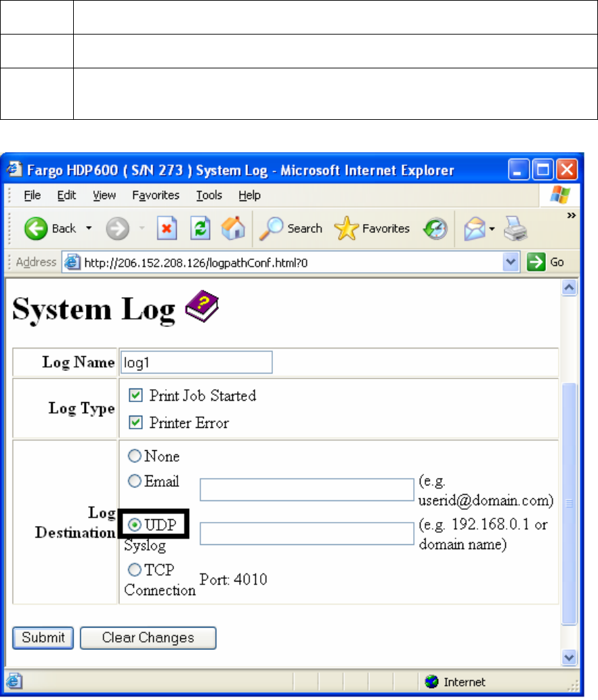Click the status bar page icon
The height and width of the screenshot is (700, 598).
(x=14, y=682)
